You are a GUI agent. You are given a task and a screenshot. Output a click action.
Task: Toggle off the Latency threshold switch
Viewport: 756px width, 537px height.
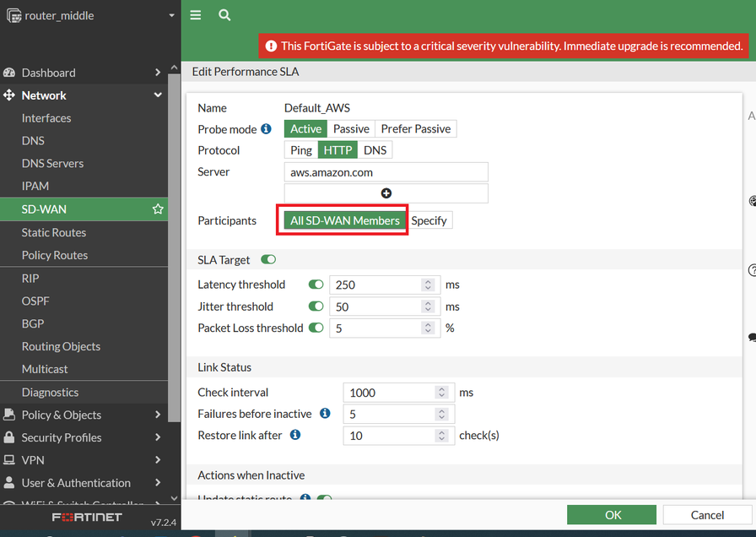[x=316, y=285]
